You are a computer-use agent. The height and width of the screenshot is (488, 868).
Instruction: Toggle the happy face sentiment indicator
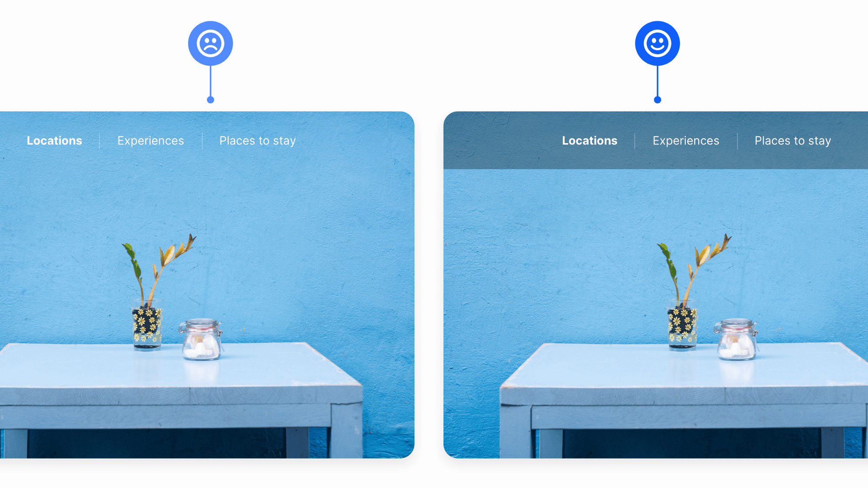(658, 43)
